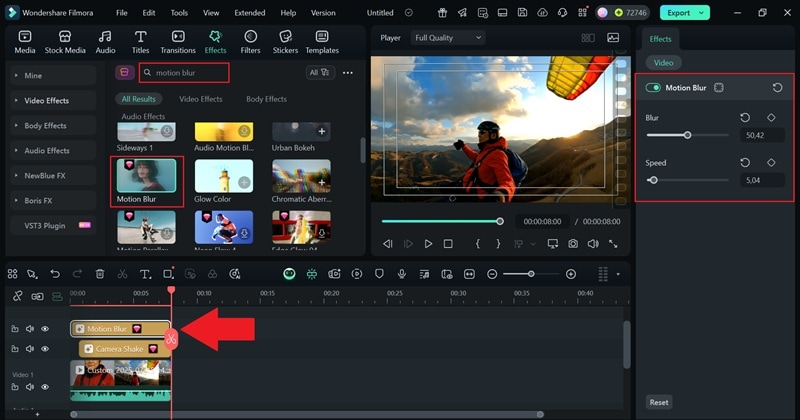Delete selected clip with trash icon

click(x=100, y=274)
